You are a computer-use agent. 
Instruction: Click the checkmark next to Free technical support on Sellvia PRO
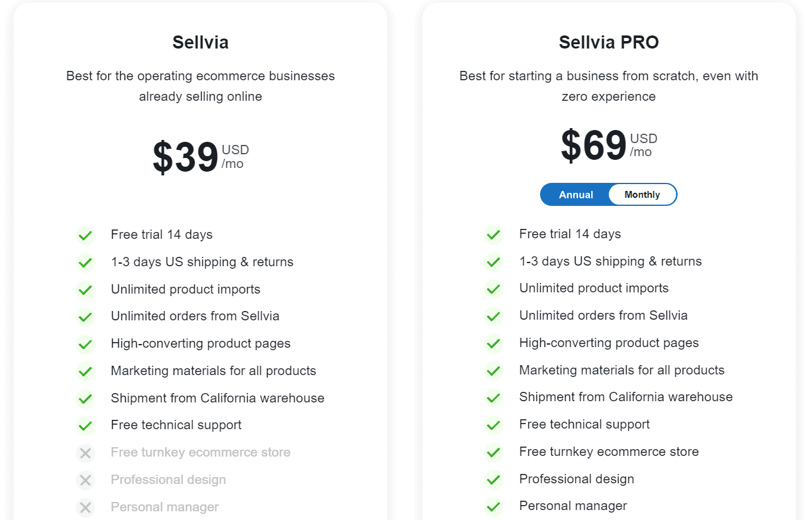coord(493,425)
